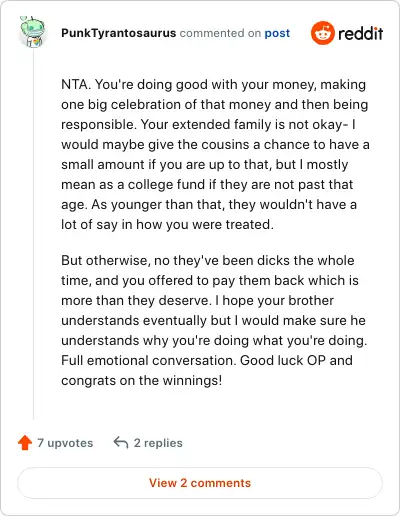The height and width of the screenshot is (516, 400).
Task: Click the orange upvote arrow icon
Action: 25,443
